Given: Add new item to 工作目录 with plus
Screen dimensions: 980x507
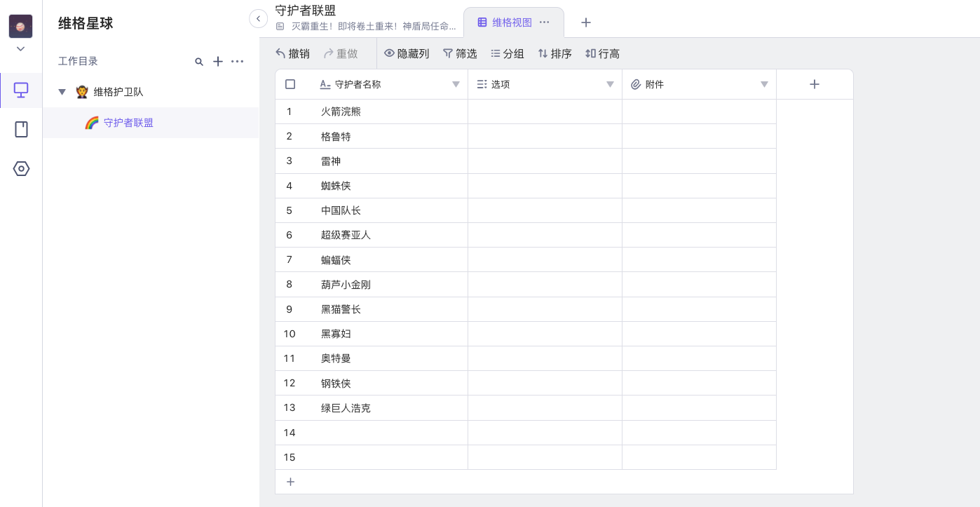Looking at the screenshot, I should (218, 62).
